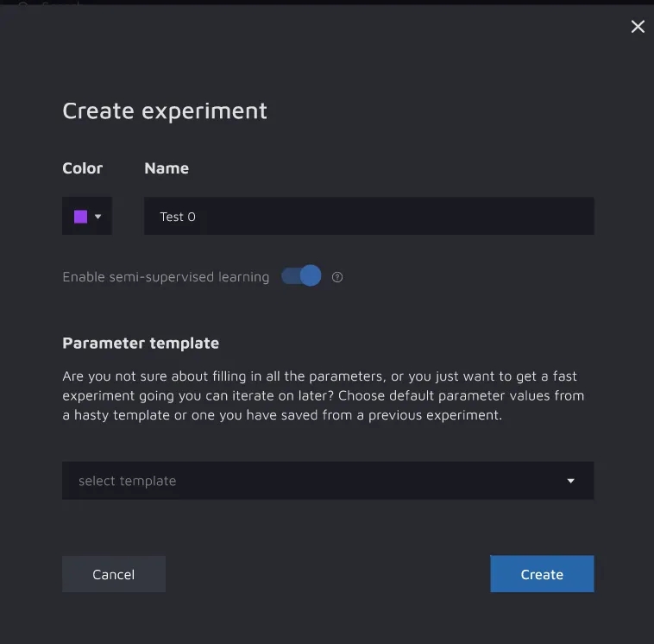Click the 'Enable semi-supervised learning' label
Viewport: 654px width, 644px height.
166,277
